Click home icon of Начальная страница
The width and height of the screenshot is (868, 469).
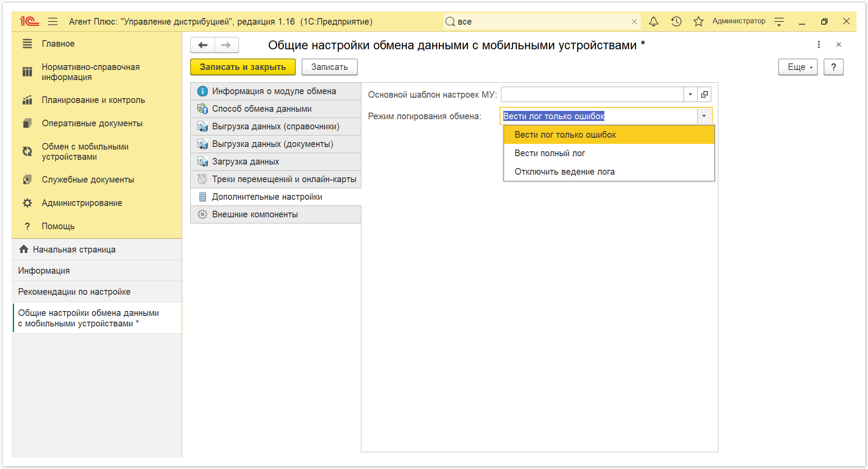pos(24,249)
